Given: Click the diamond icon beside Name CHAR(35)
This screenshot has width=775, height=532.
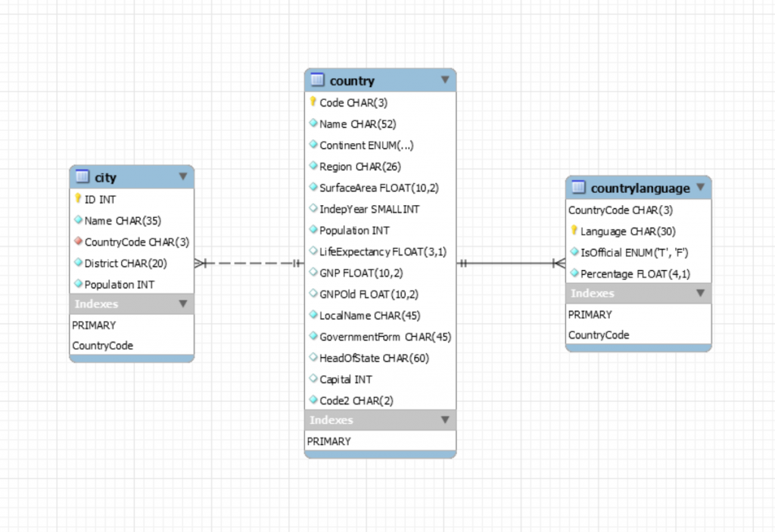Looking at the screenshot, I should 78,220.
